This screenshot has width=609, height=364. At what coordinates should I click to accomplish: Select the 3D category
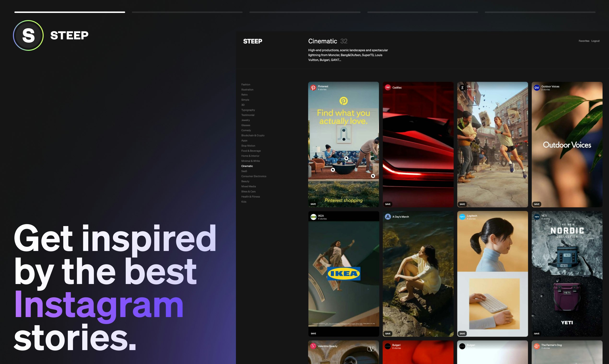(243, 105)
